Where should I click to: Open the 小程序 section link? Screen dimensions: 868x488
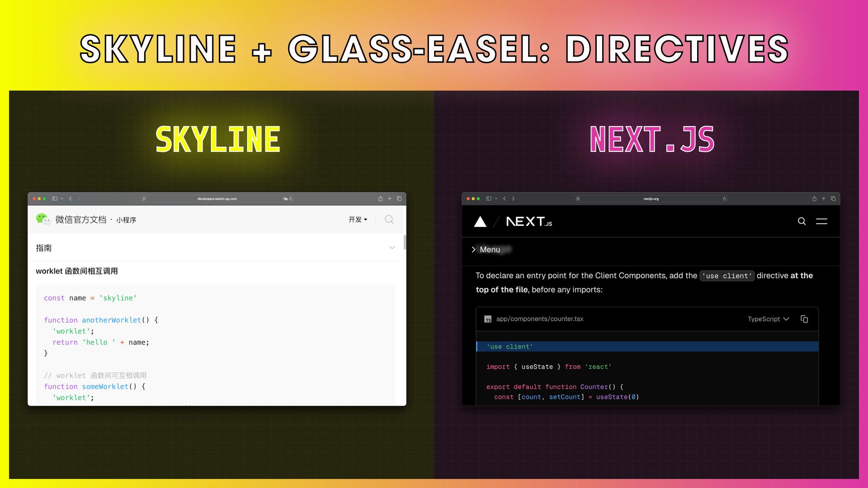[x=126, y=220]
